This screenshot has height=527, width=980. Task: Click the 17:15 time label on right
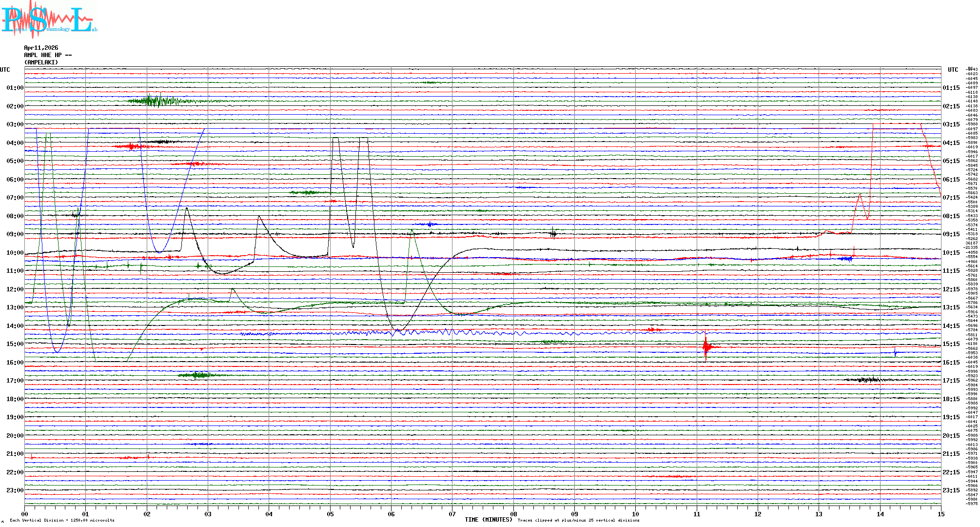coord(951,381)
